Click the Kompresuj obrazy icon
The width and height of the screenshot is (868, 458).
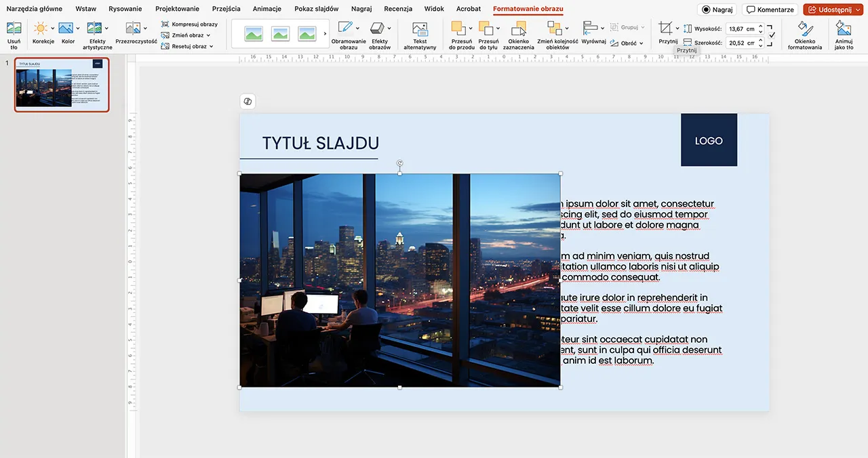[x=165, y=24]
